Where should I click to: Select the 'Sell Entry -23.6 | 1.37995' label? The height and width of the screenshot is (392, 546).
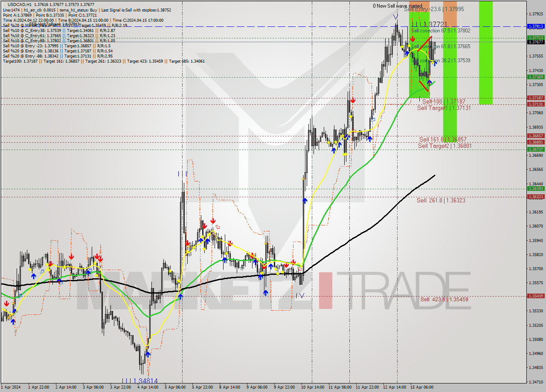(x=434, y=9)
